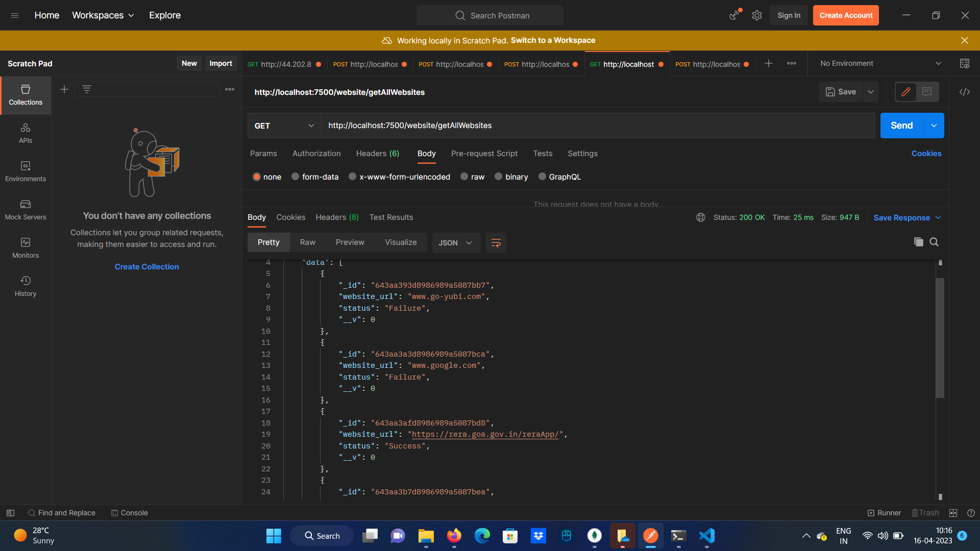This screenshot has height=551, width=980.
Task: Open the Collections sidebar panel
Action: coord(25,94)
